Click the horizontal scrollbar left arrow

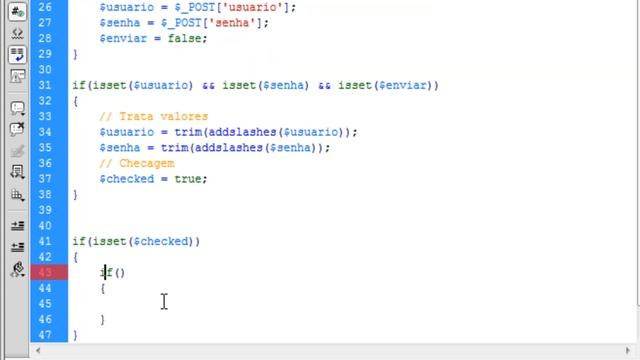[38, 350]
